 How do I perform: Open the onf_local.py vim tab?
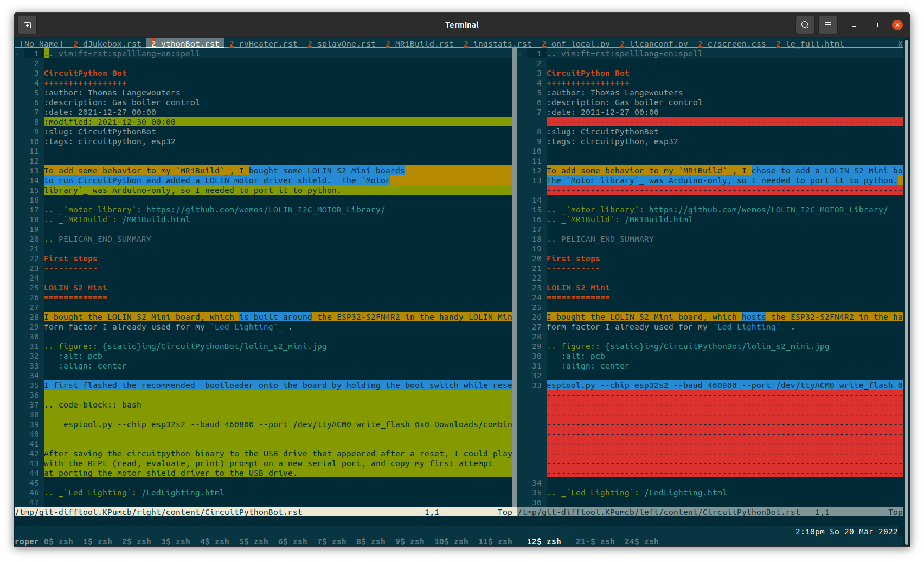[x=576, y=44]
